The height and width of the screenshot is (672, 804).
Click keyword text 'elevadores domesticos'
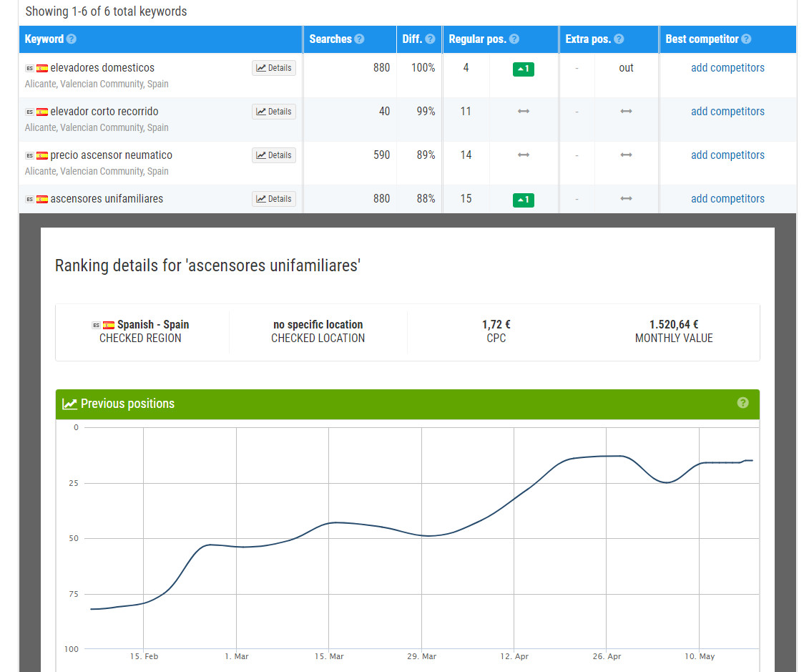tap(102, 68)
